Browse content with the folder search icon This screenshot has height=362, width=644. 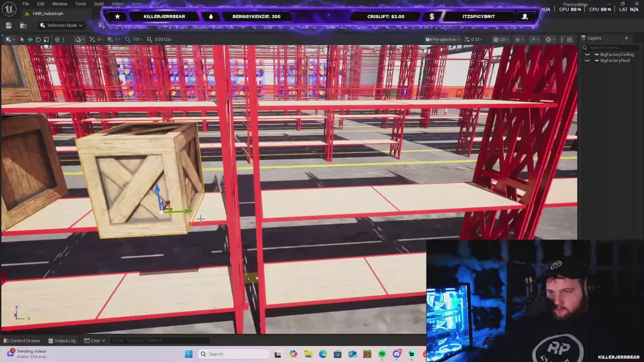coord(23,25)
